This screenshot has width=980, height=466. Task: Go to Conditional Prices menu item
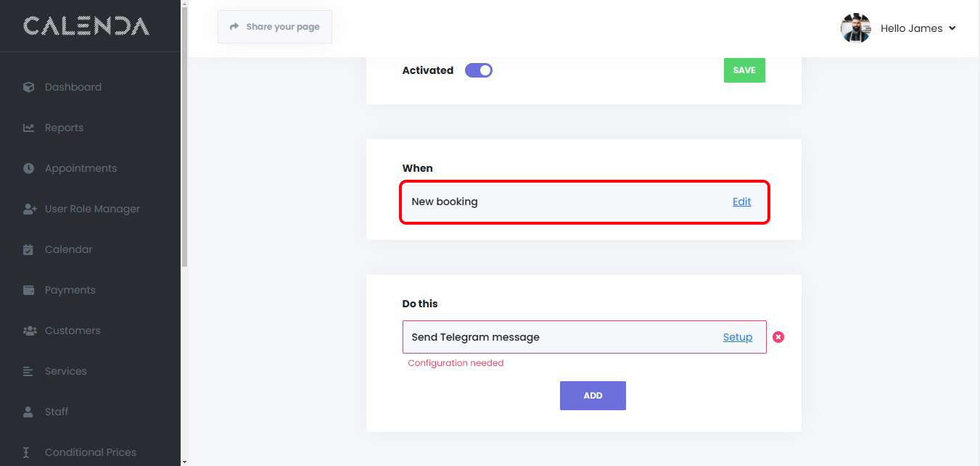pyautogui.click(x=90, y=452)
